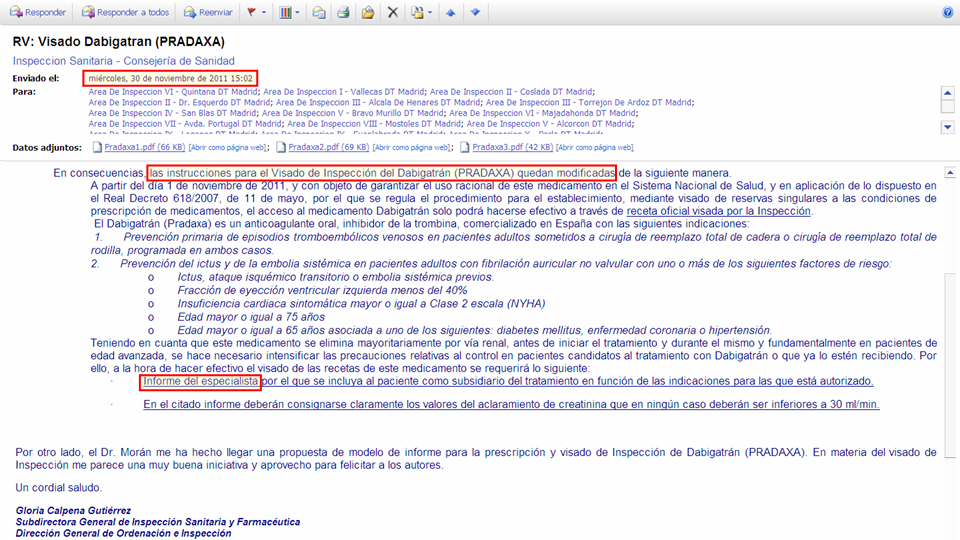
Task: Open help with the question mark icon
Action: coord(947,12)
